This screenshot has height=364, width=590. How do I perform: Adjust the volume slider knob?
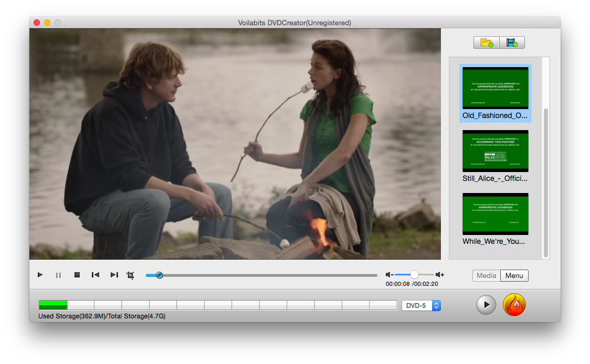click(414, 275)
